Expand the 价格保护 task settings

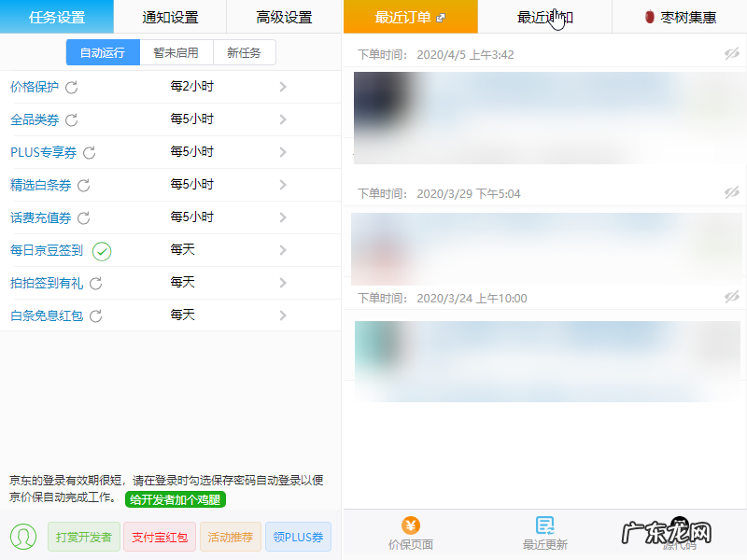click(x=282, y=87)
